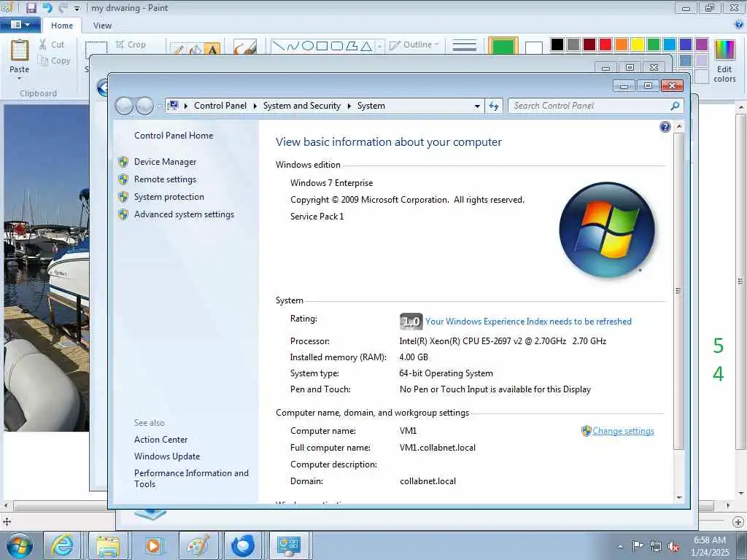The width and height of the screenshot is (747, 560).
Task: Click Paint help icon at ribbon right
Action: click(739, 25)
